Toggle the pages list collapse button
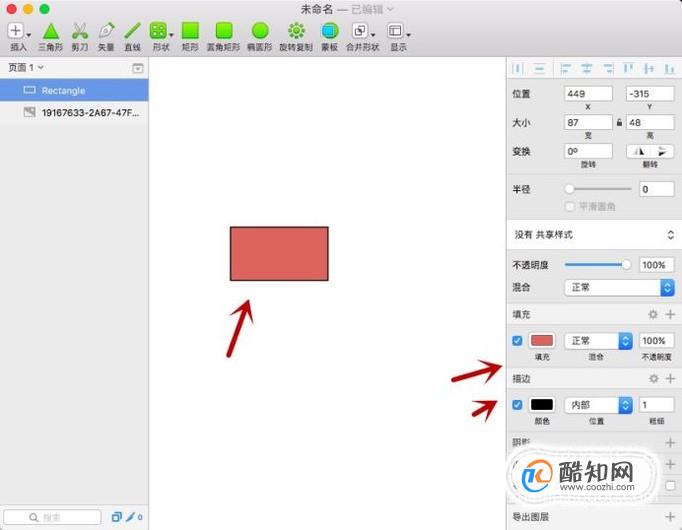 [137, 68]
